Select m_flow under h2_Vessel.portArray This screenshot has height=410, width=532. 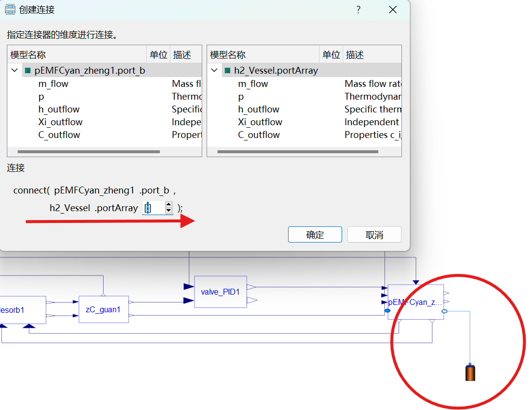coord(253,83)
